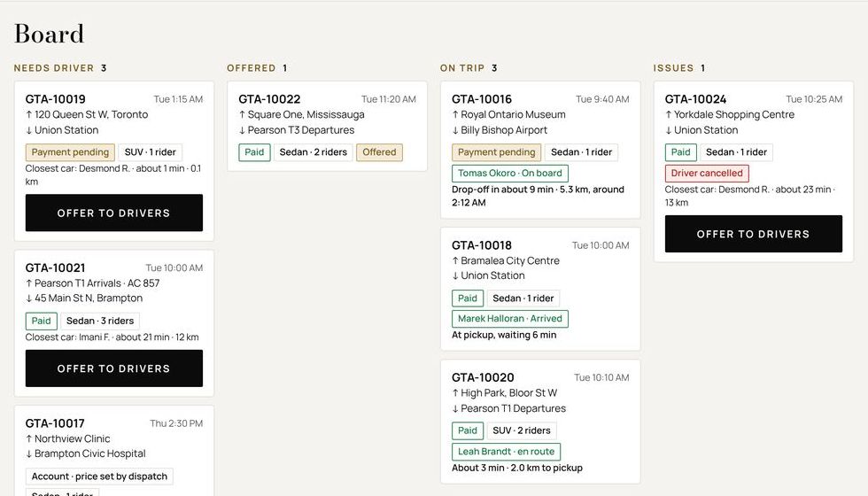
Task: Select the On Trip column header
Action: [x=469, y=68]
